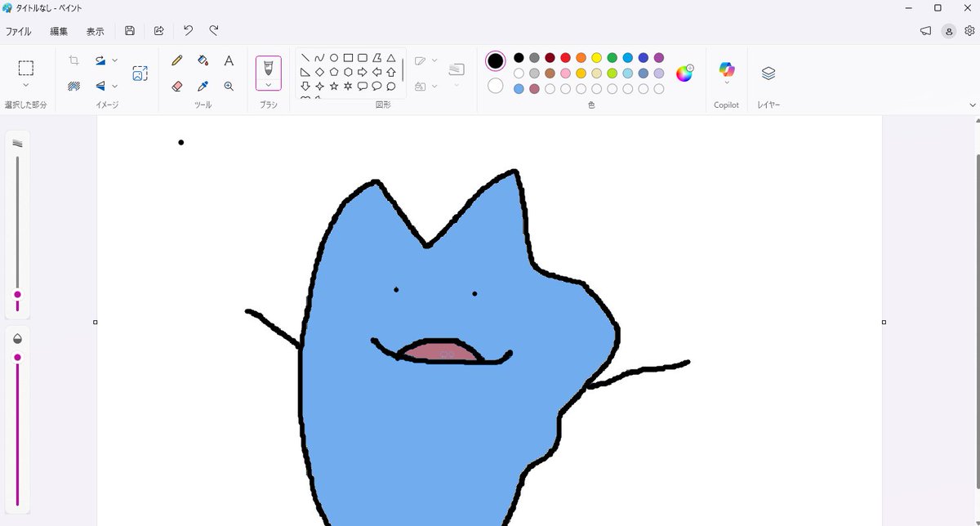980x526 pixels.
Task: Select the Fill bucket tool
Action: click(203, 60)
